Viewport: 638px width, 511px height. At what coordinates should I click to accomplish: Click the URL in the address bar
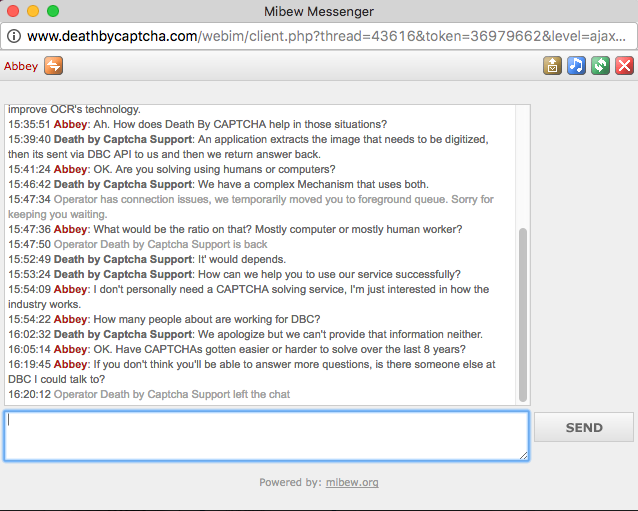pos(326,36)
